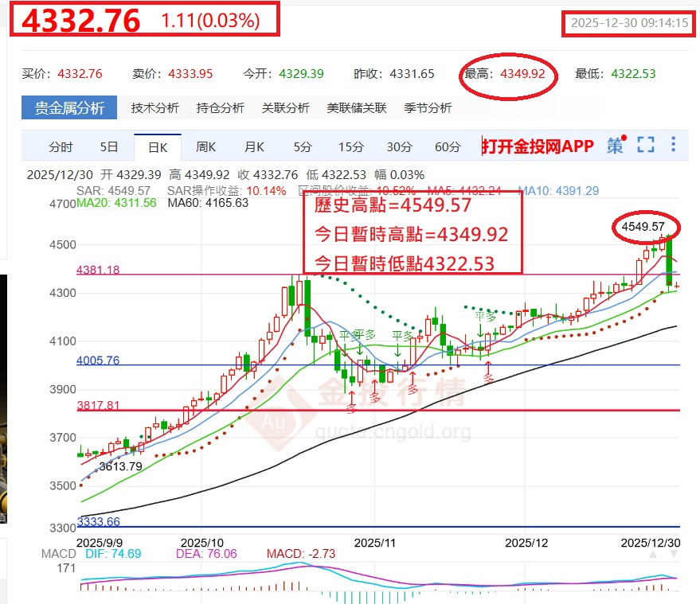Select the 周K chart period
This screenshot has height=604, width=700.
pyautogui.click(x=205, y=146)
